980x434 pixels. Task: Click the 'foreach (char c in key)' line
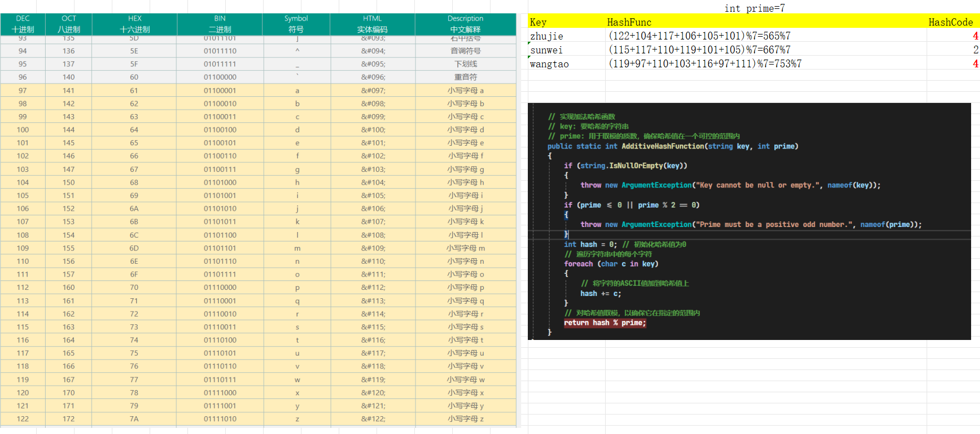tap(611, 264)
